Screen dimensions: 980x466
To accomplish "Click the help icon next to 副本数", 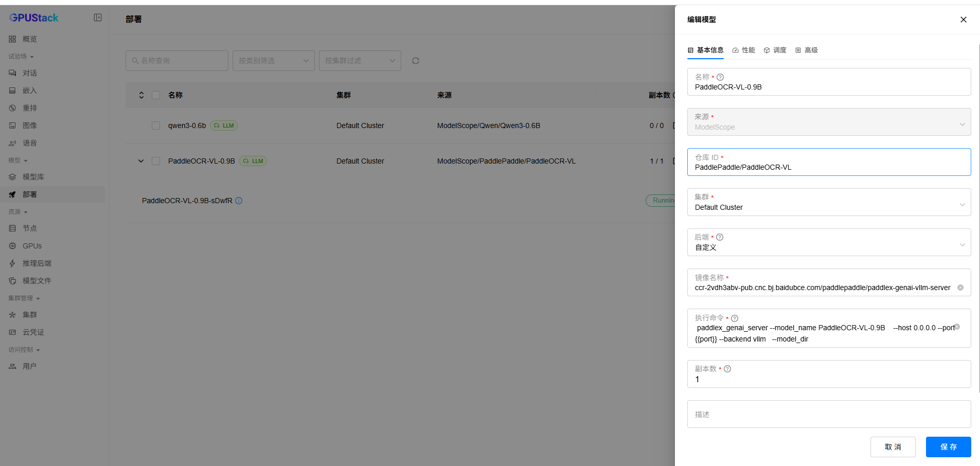I will 727,369.
